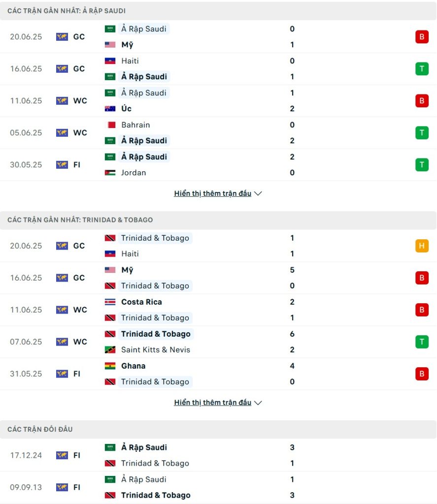This screenshot has height=504, width=437.
Task: Open the 17.12.24 head-to-head match row
Action: (x=218, y=455)
